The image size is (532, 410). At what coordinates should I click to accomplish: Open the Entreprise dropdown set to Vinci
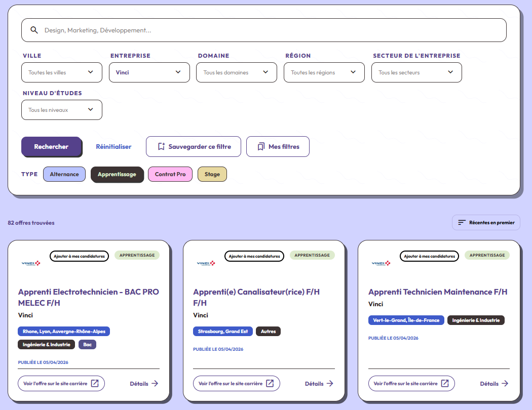[149, 72]
